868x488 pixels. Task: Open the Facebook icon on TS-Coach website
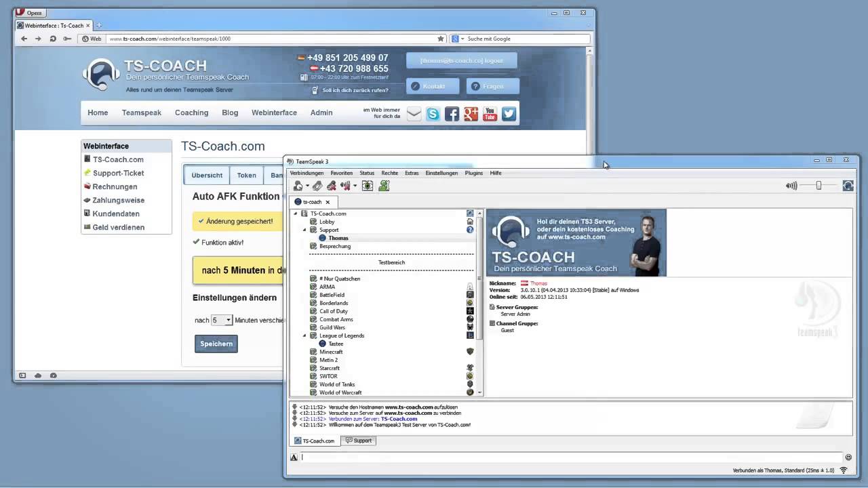pos(452,114)
